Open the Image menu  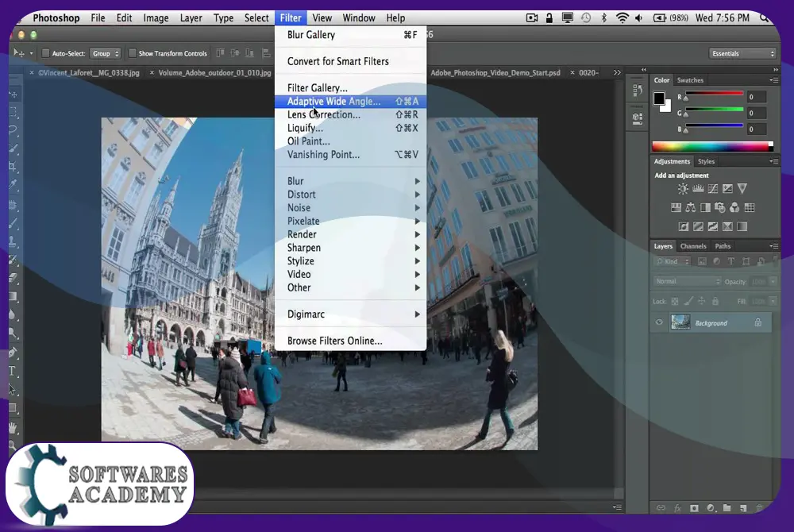156,17
